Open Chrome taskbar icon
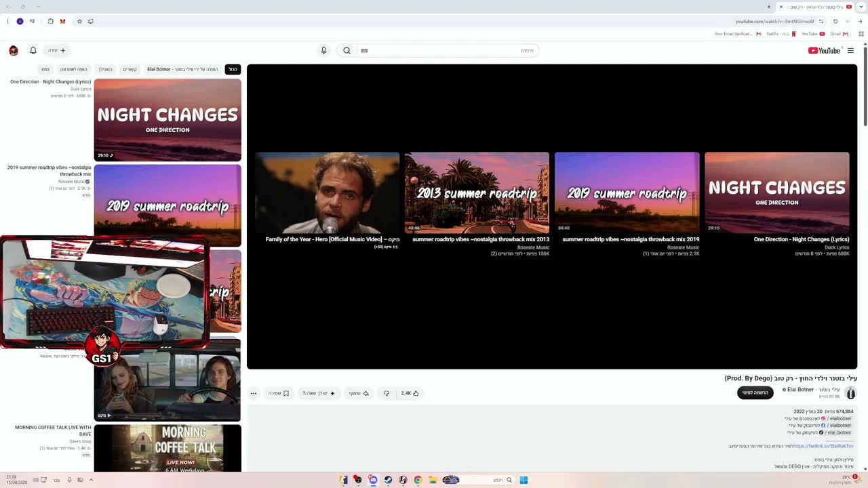This screenshot has width=868, height=488. (x=418, y=480)
